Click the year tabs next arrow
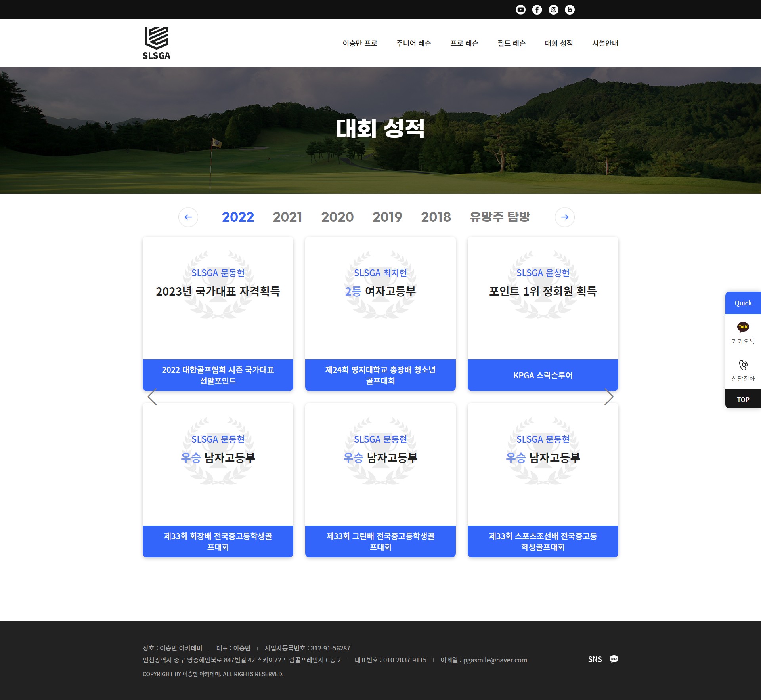The image size is (761, 700). pos(565,217)
